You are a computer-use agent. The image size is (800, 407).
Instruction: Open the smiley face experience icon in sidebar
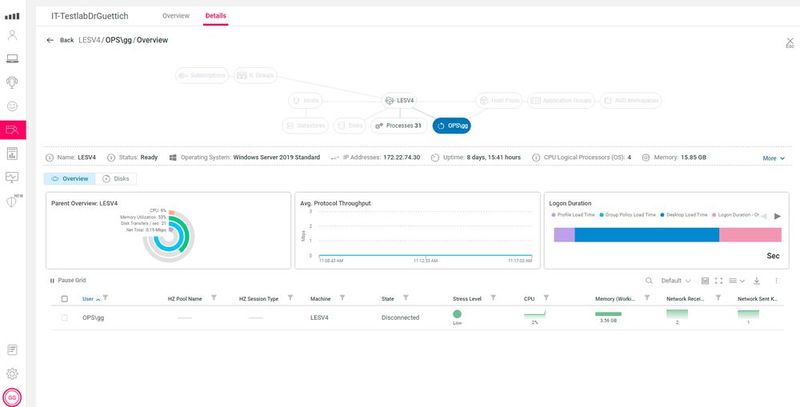click(x=12, y=106)
